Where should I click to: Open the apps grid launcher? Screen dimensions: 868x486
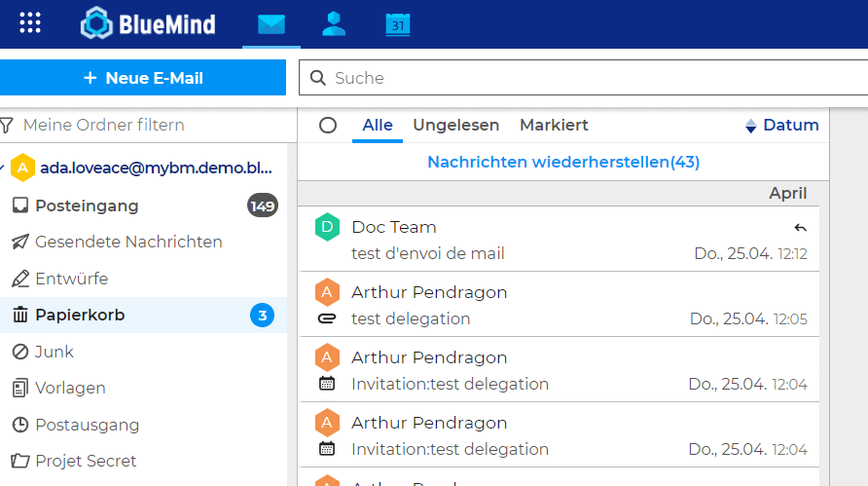click(30, 23)
